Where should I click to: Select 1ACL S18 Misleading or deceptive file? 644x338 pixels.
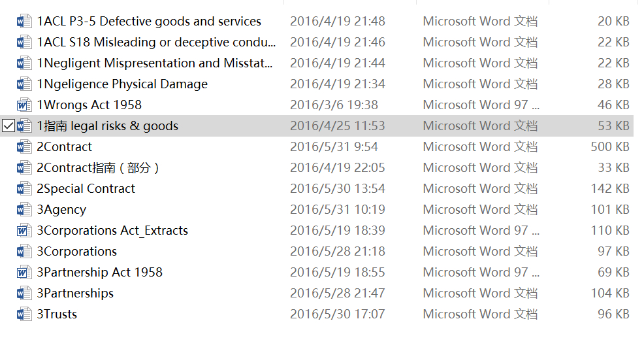156,42
